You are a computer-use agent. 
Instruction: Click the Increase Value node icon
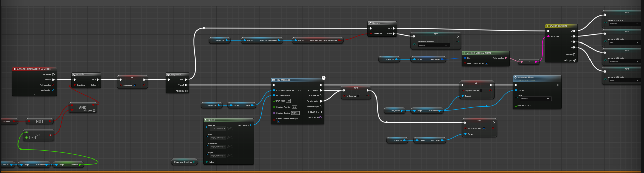click(x=515, y=77)
